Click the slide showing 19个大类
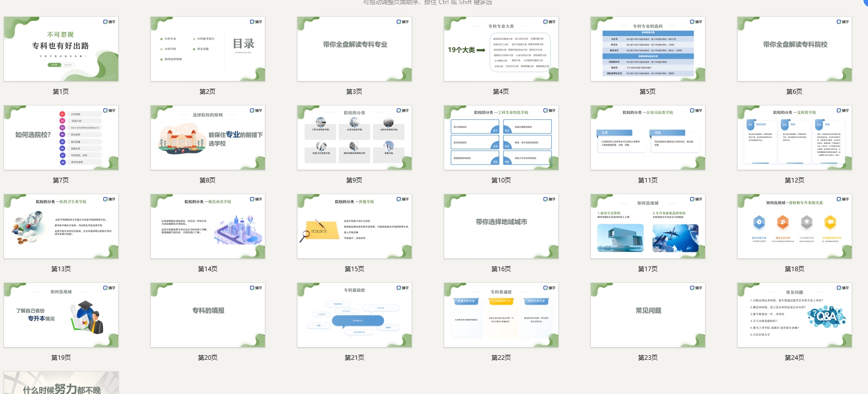 [x=501, y=49]
